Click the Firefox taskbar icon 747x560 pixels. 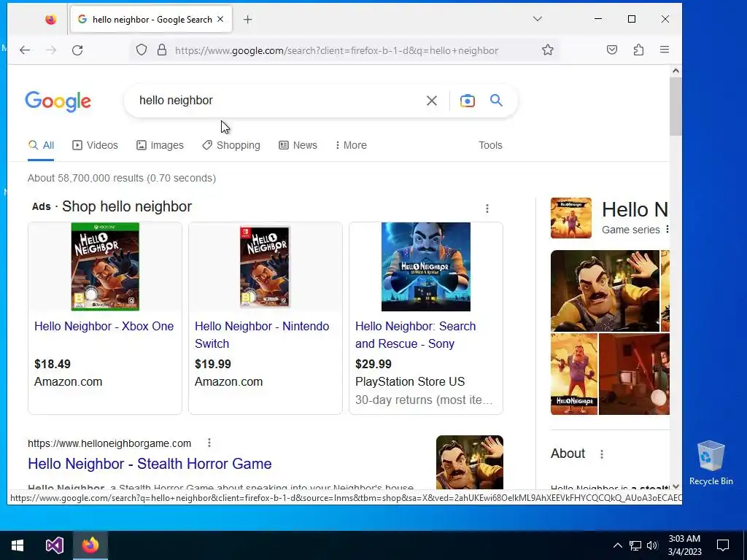(90, 545)
